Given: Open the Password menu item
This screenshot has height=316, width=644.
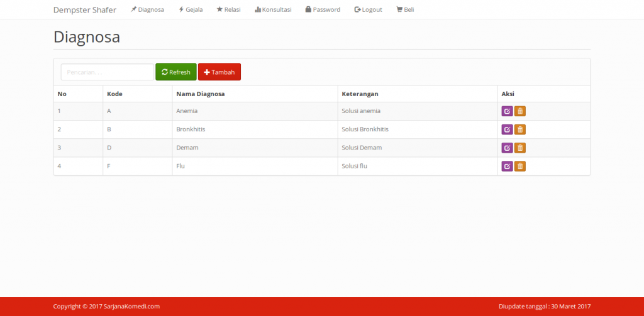Looking at the screenshot, I should [x=323, y=9].
